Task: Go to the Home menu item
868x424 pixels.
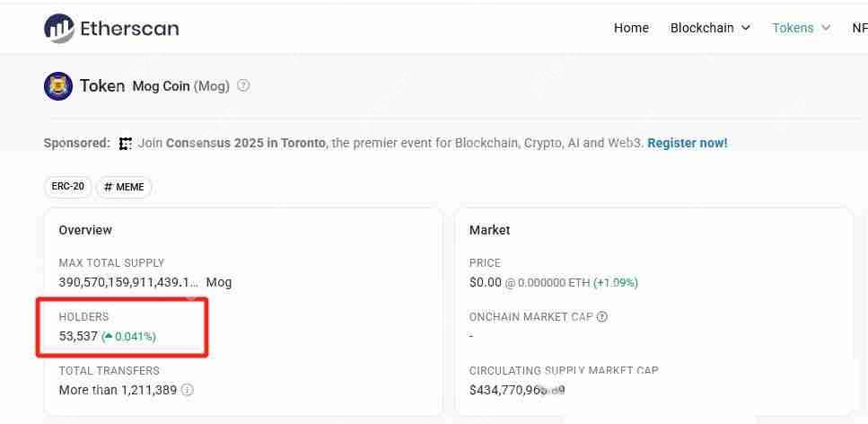Action: (631, 28)
